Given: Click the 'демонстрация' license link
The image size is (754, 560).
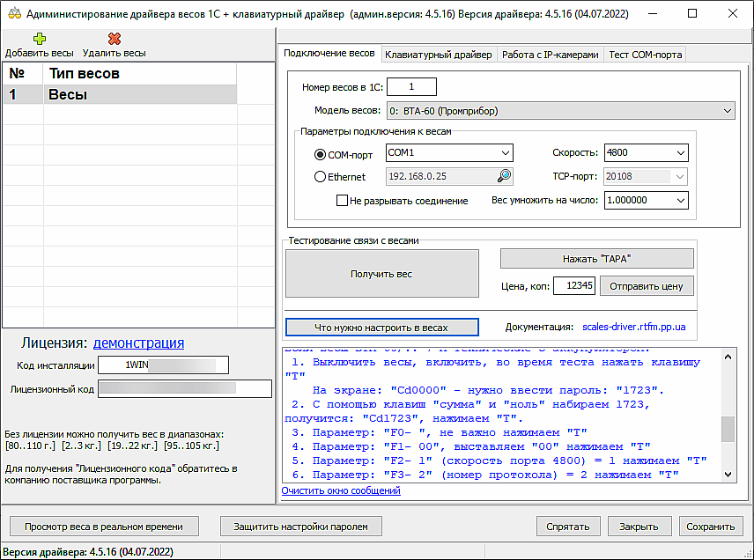Looking at the screenshot, I should click(x=138, y=343).
